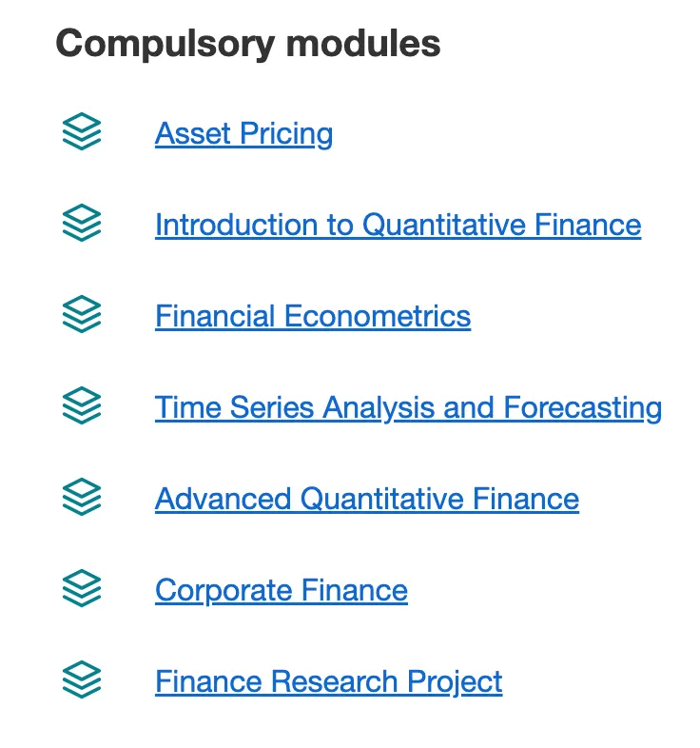
Task: Open the module link mentioning Forecasting
Action: 408,407
